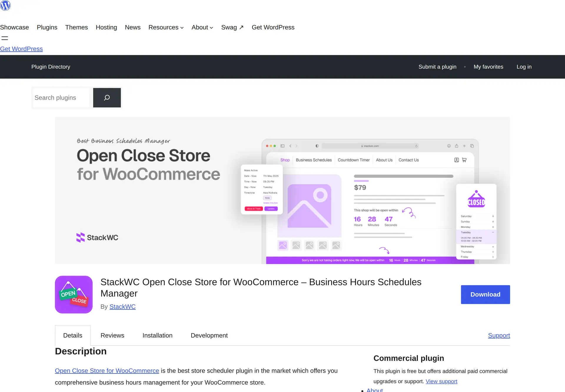Click the Open Close plugin icon
565x392 pixels.
[74, 294]
